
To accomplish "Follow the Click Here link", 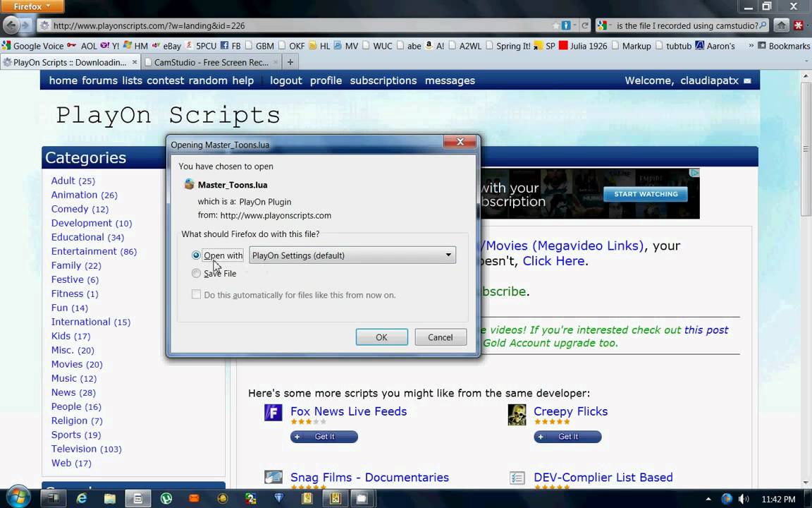I will [553, 261].
